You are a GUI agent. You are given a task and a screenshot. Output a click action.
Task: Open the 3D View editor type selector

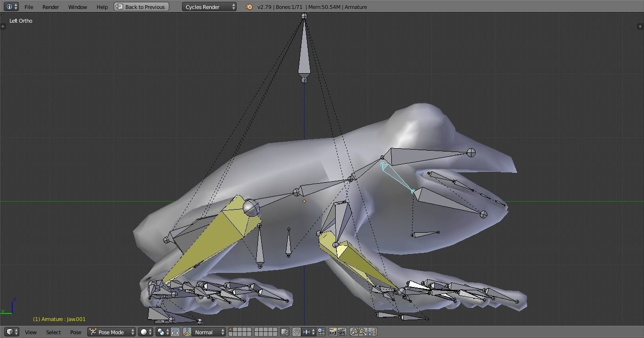pyautogui.click(x=12, y=332)
